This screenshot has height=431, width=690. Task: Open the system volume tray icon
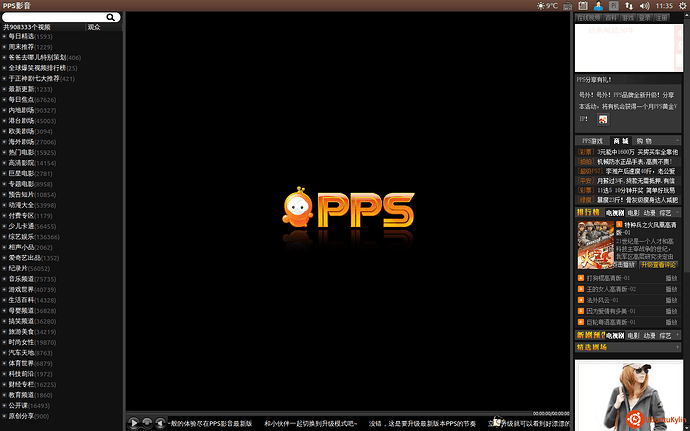coord(645,6)
